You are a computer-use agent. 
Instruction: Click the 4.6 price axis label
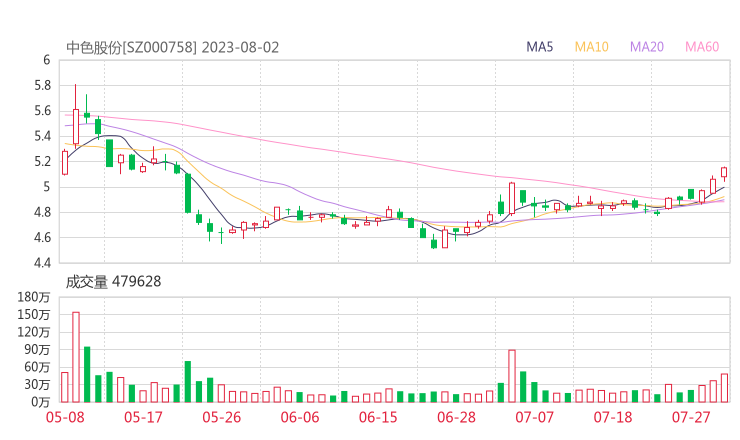click(42, 238)
